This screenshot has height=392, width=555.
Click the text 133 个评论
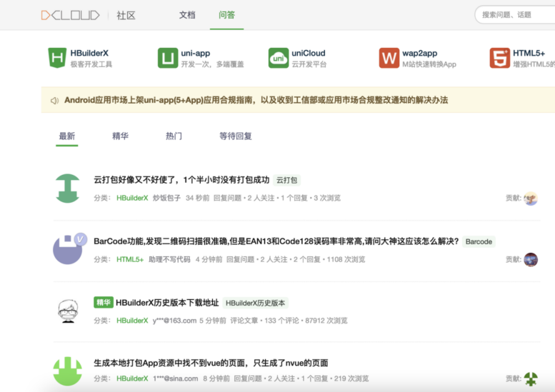(281, 320)
